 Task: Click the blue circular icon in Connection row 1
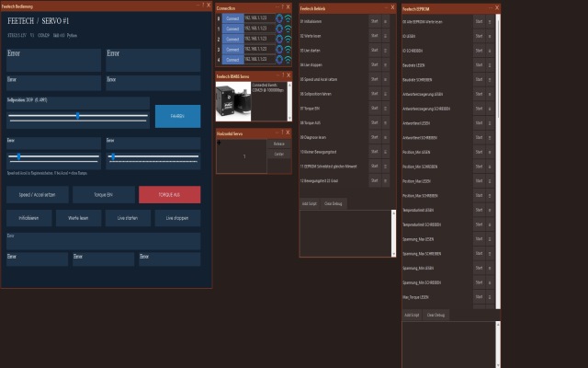[279, 29]
